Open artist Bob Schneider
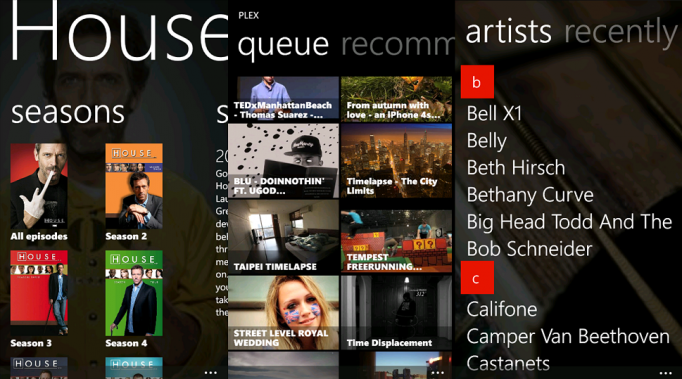 pos(529,249)
